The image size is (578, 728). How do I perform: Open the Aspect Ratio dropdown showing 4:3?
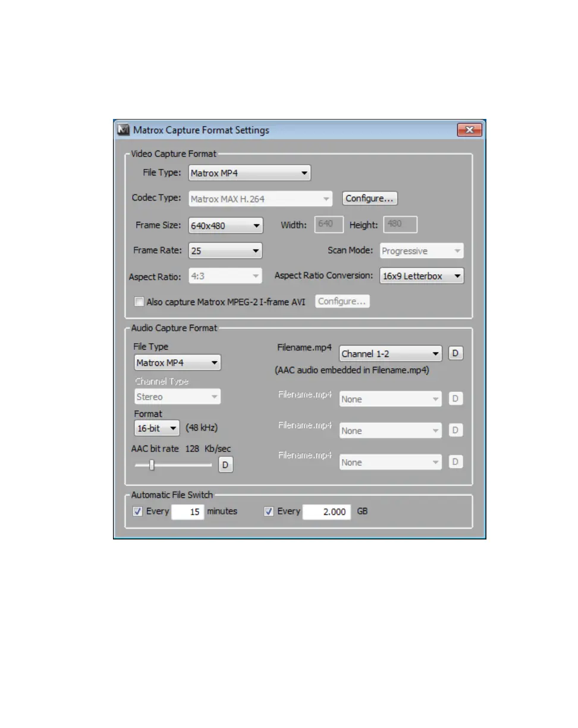tap(225, 276)
